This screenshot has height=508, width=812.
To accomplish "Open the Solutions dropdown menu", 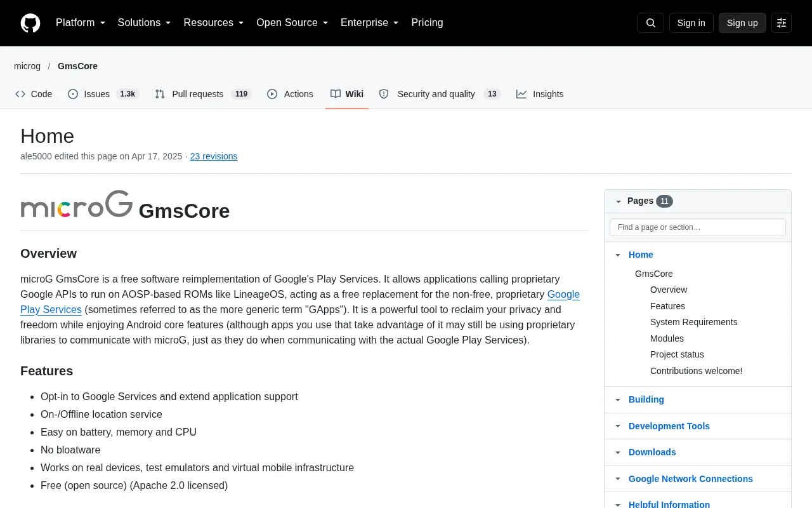I will click(145, 23).
